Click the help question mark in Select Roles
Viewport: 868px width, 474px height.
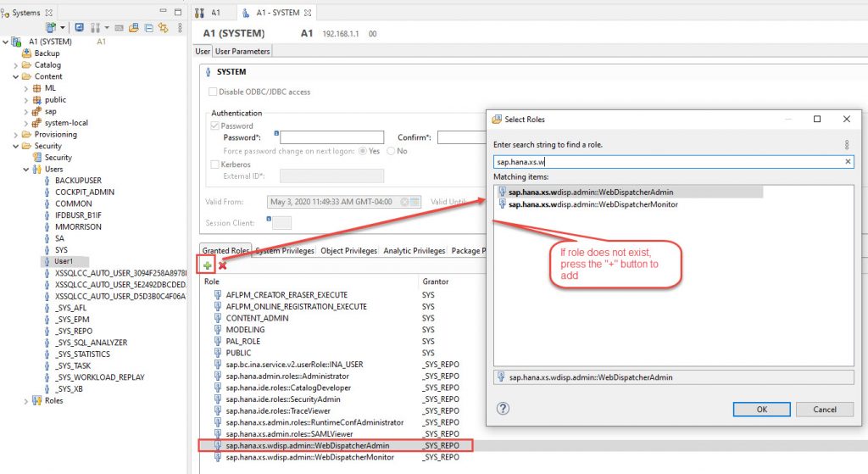pyautogui.click(x=503, y=409)
